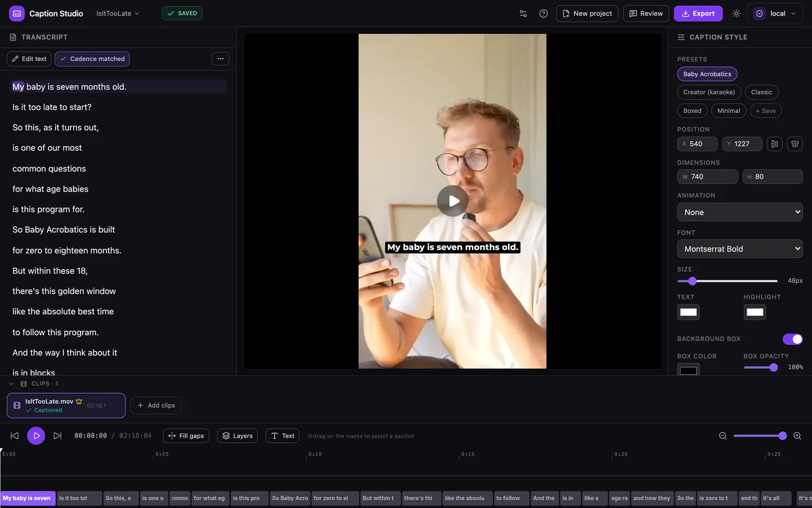Open the Highlight color swatch
This screenshot has height=508, width=812.
click(x=755, y=312)
